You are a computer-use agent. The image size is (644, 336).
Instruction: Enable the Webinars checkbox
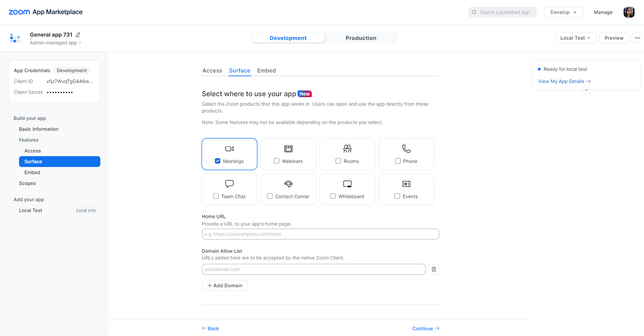click(x=277, y=161)
